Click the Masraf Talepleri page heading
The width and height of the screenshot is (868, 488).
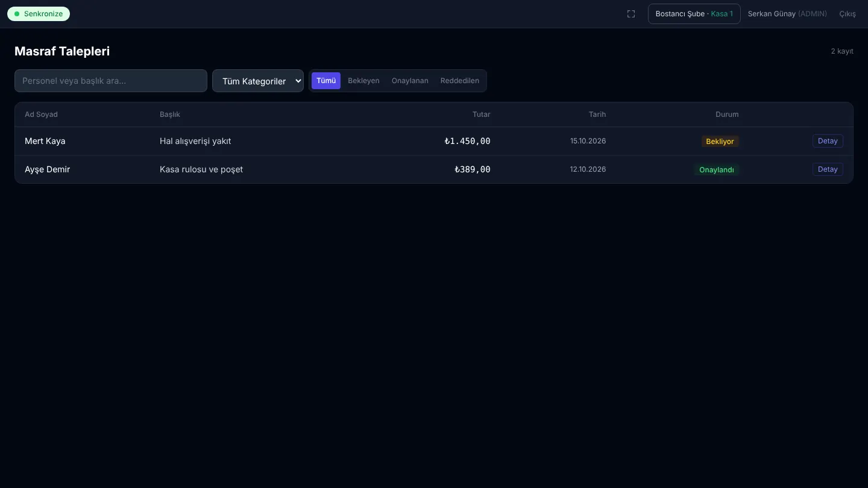point(62,51)
